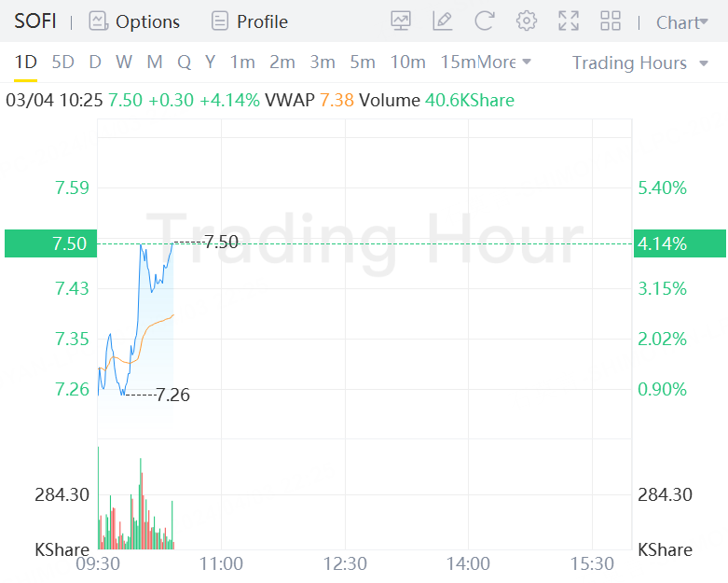
Task: Select the 15m interval
Action: click(x=459, y=62)
